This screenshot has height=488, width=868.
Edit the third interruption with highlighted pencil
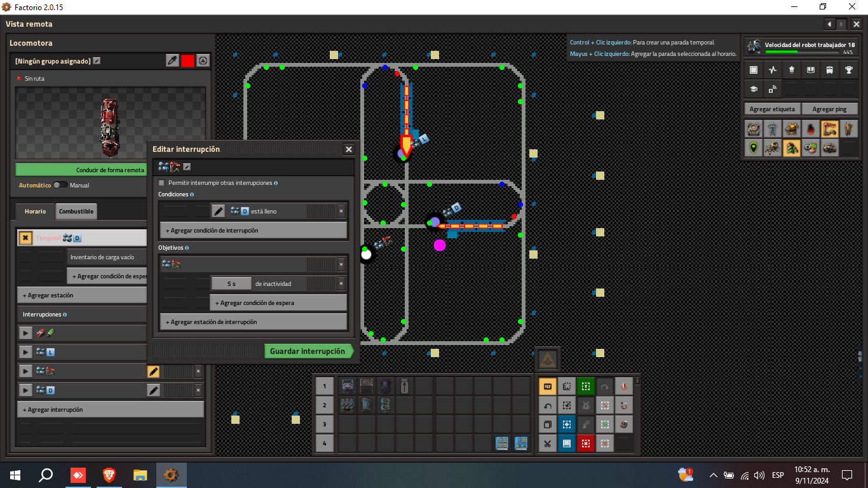(153, 371)
